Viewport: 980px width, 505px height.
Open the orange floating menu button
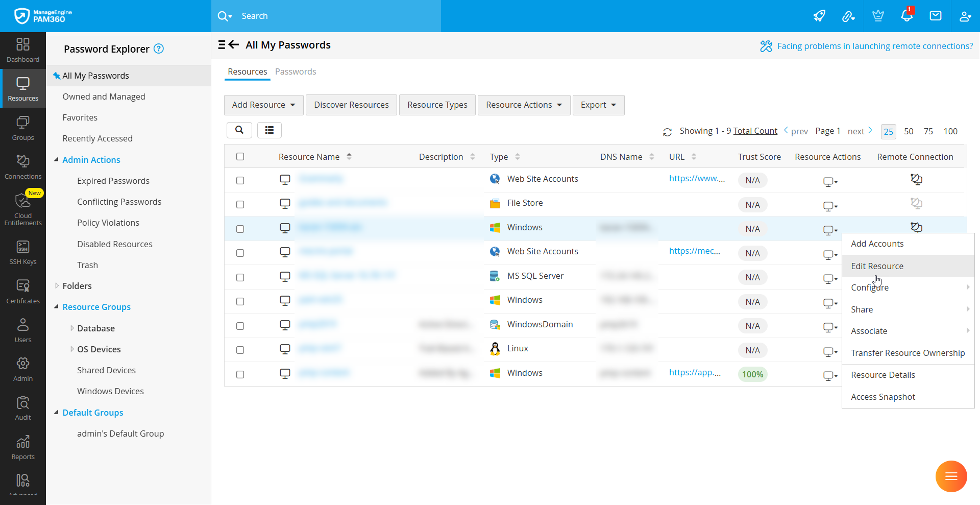pos(951,476)
